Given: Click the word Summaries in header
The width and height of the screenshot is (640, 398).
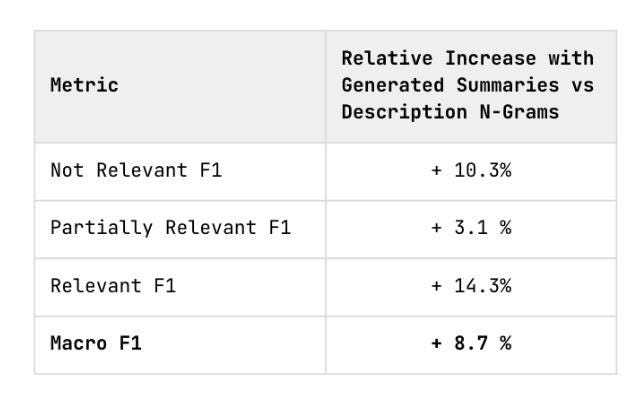Looking at the screenshot, I should (507, 85).
